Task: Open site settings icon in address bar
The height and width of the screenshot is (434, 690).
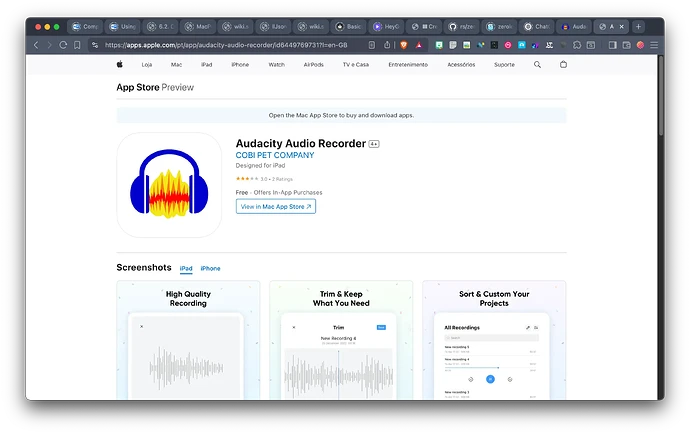Action: coord(95,45)
